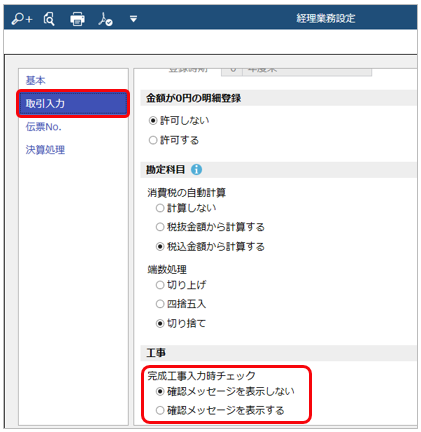Click the PDF export icon
The image size is (421, 432).
[x=105, y=19]
